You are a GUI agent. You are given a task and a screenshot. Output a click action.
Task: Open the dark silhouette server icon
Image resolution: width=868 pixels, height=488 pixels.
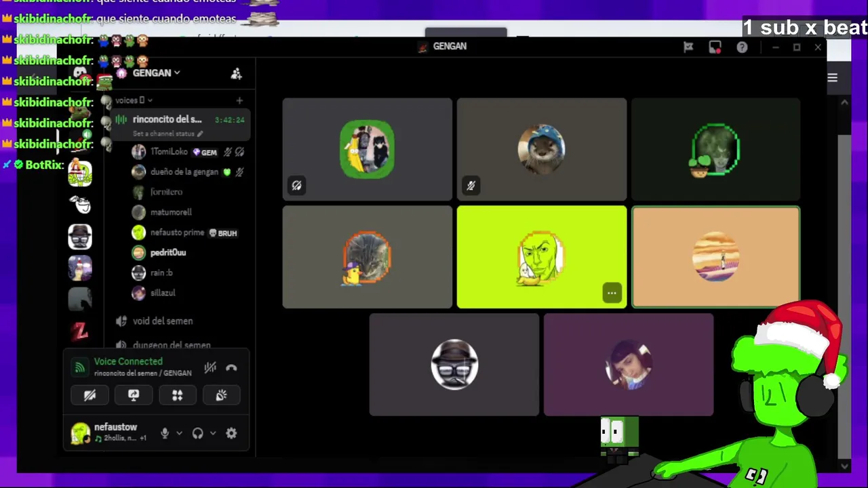point(80,300)
